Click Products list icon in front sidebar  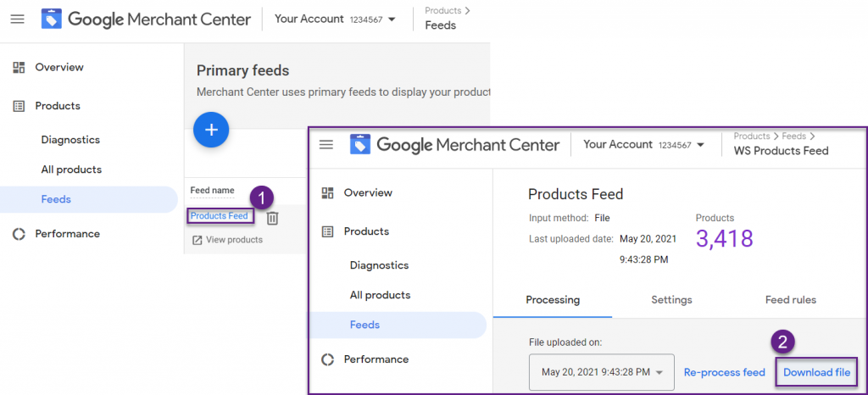(x=328, y=231)
